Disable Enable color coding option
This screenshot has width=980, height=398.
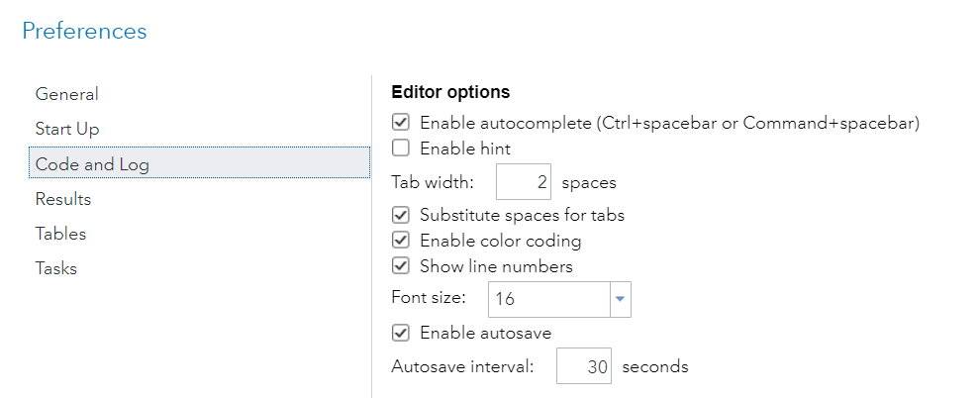[x=401, y=241]
